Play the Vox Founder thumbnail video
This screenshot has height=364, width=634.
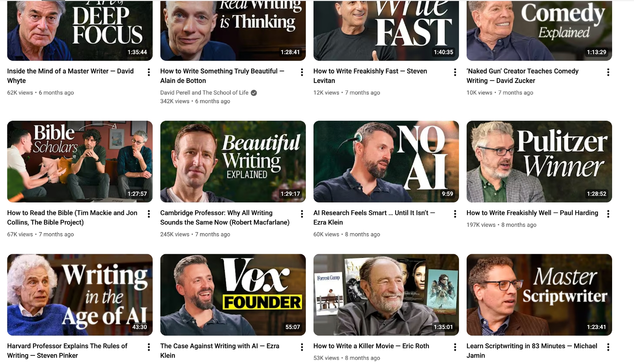[x=233, y=295]
